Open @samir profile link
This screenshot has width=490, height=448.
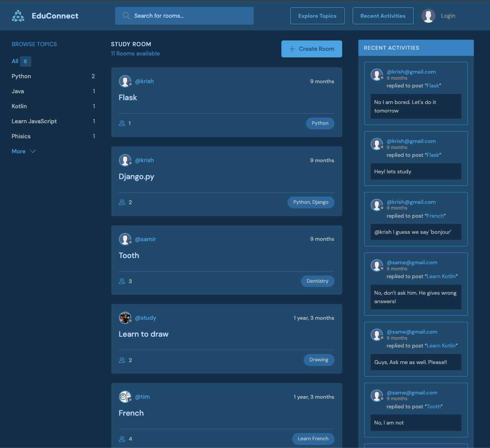(x=145, y=239)
